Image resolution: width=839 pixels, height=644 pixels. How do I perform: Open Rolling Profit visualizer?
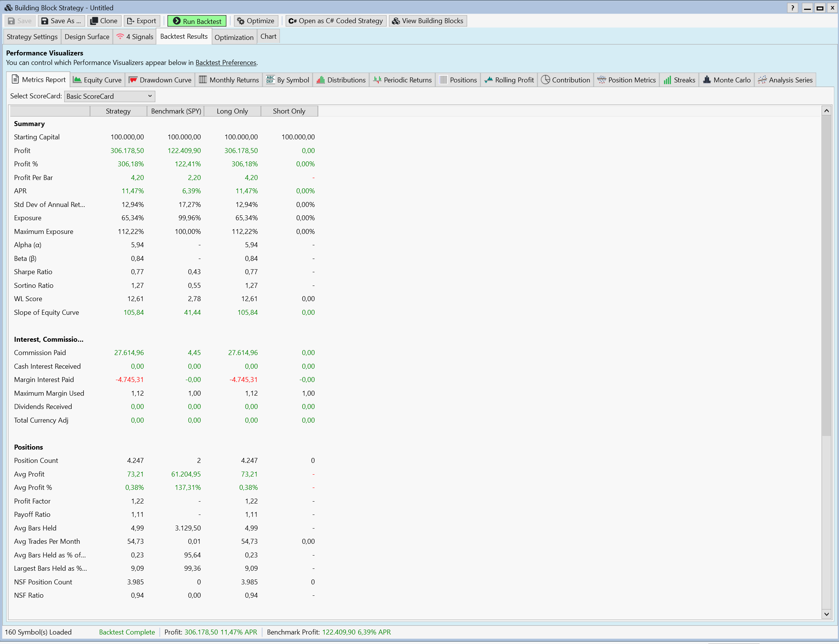(509, 80)
